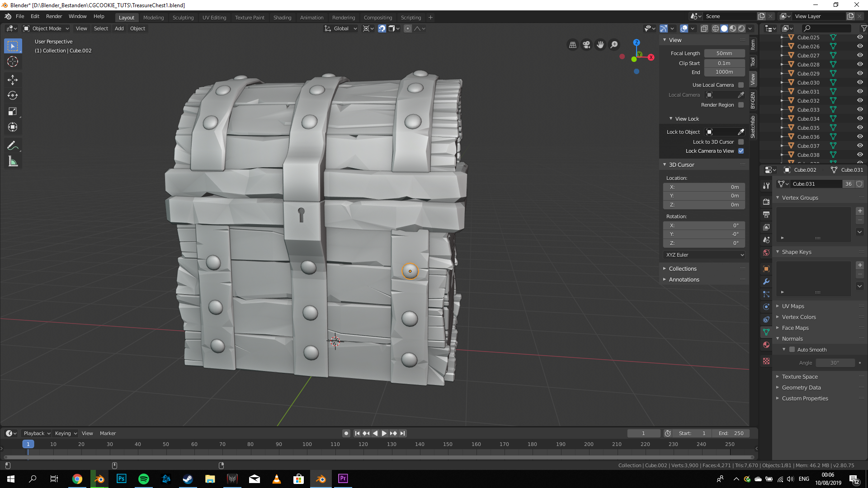This screenshot has width=868, height=488.
Task: Click the Keying button in timeline
Action: [66, 433]
